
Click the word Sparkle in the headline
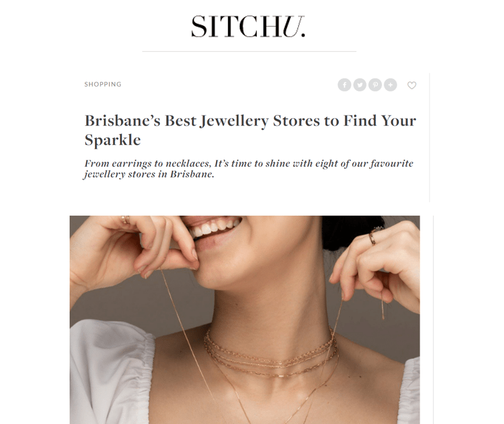113,140
